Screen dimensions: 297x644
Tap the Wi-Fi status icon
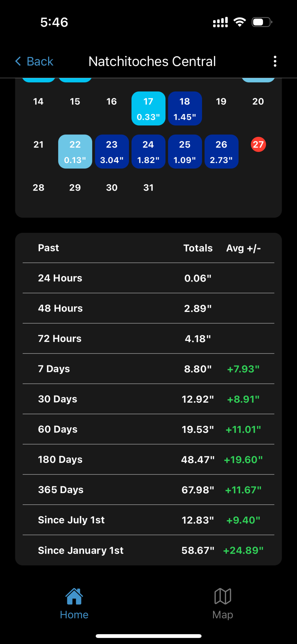click(239, 22)
